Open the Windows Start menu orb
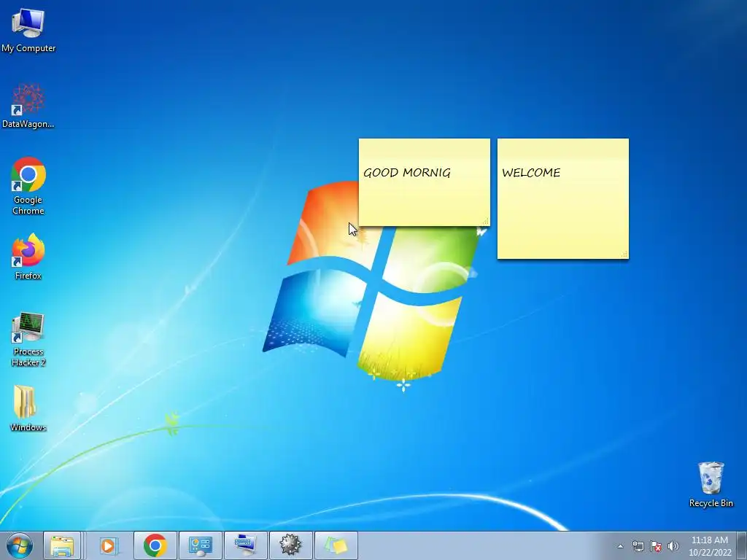747x560 pixels. tap(20, 545)
